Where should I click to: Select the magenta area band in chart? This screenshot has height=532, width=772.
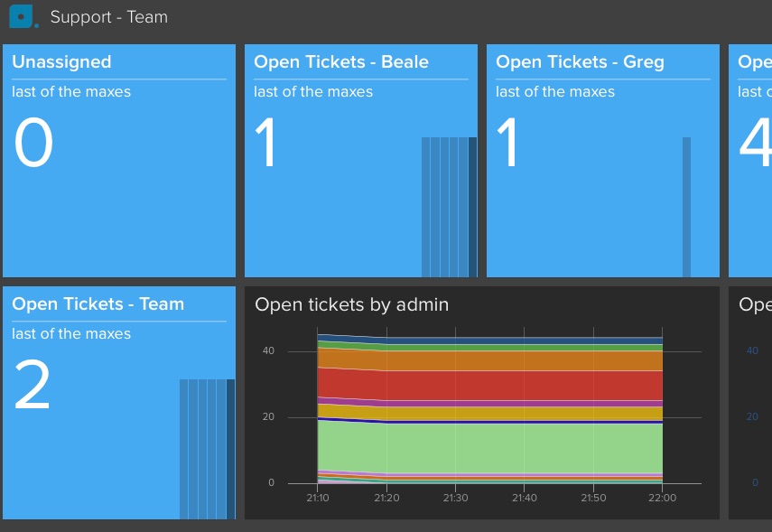click(490, 403)
